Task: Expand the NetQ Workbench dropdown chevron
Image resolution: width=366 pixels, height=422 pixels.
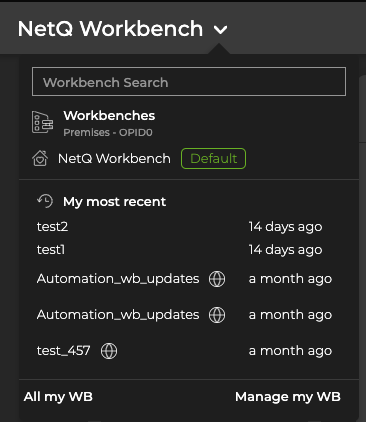Action: [220, 30]
